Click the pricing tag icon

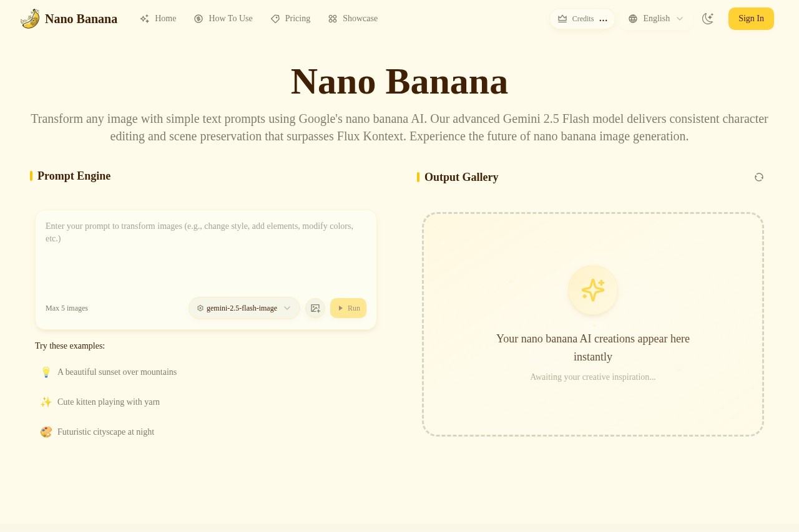[275, 19]
